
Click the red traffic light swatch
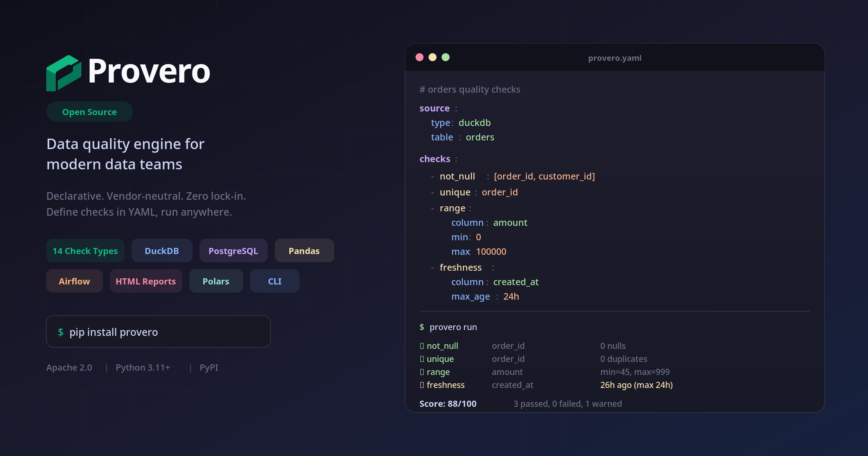click(420, 57)
